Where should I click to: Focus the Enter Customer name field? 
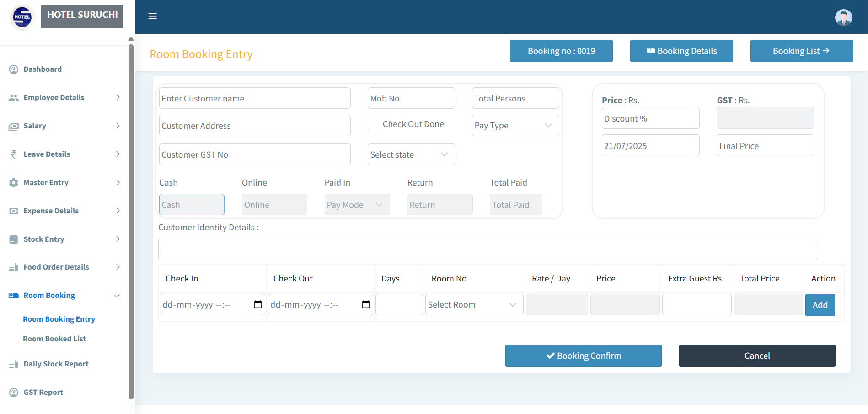click(255, 98)
